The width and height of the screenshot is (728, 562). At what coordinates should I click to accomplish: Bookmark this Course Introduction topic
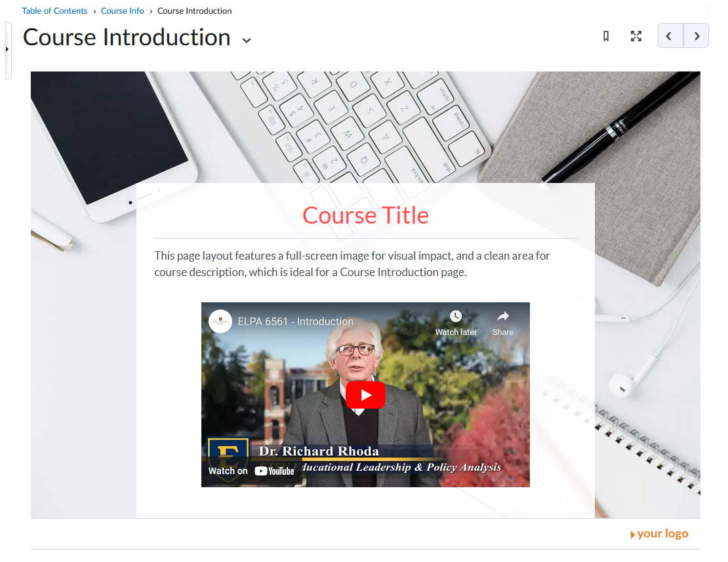coord(606,36)
